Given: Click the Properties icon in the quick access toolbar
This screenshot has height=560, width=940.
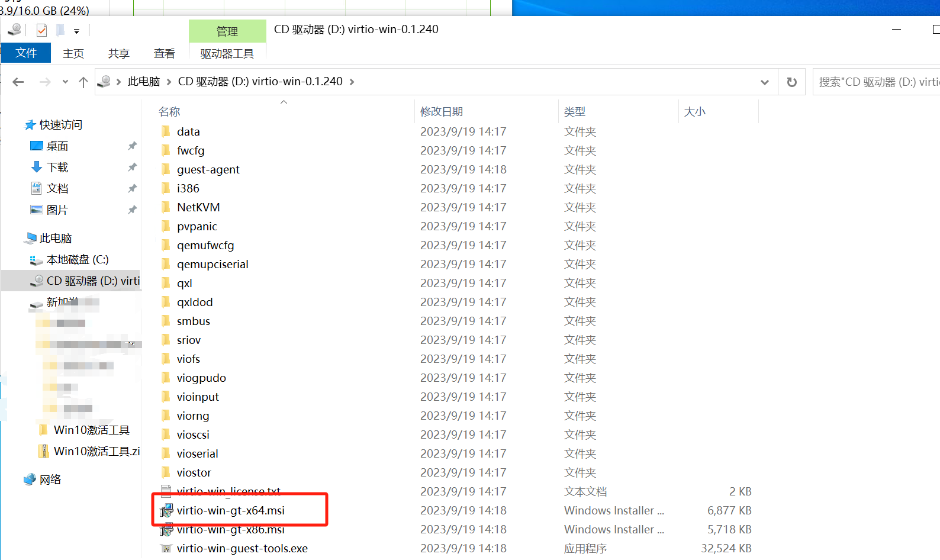Looking at the screenshot, I should point(41,30).
